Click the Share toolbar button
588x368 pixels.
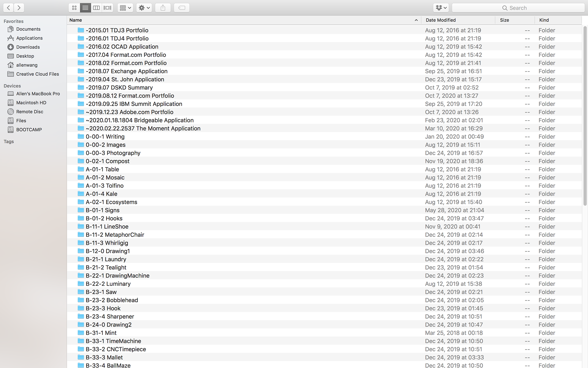point(163,8)
